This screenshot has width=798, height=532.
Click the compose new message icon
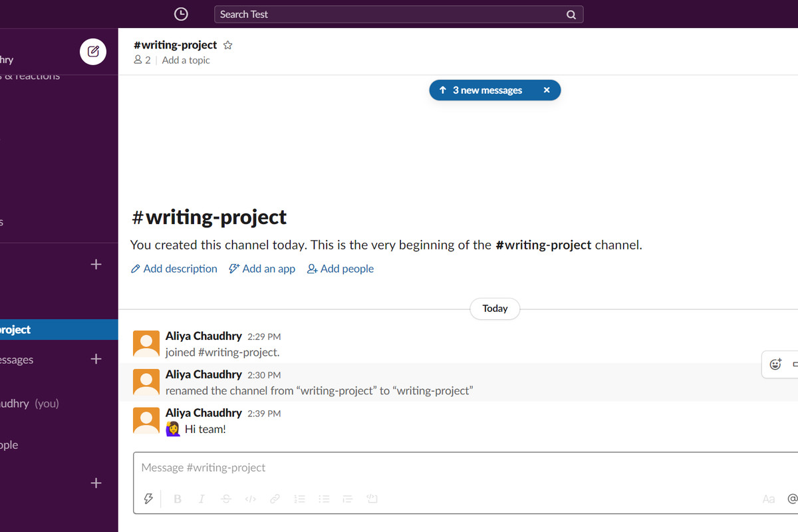click(93, 52)
